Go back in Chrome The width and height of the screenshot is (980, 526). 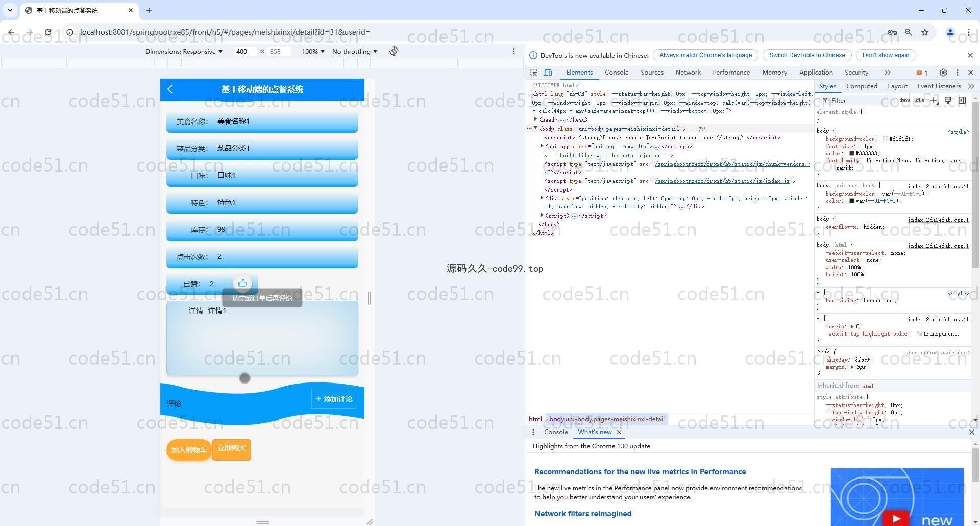pos(11,32)
